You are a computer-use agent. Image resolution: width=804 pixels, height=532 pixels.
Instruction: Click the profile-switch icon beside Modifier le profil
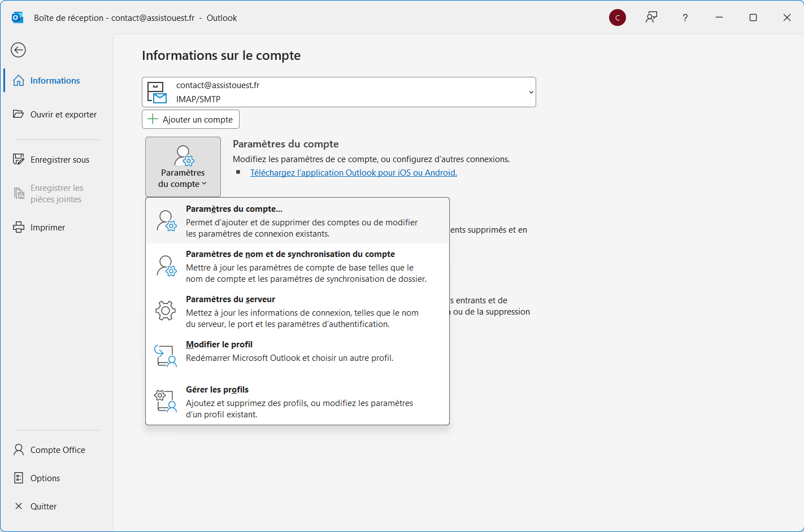(x=166, y=356)
